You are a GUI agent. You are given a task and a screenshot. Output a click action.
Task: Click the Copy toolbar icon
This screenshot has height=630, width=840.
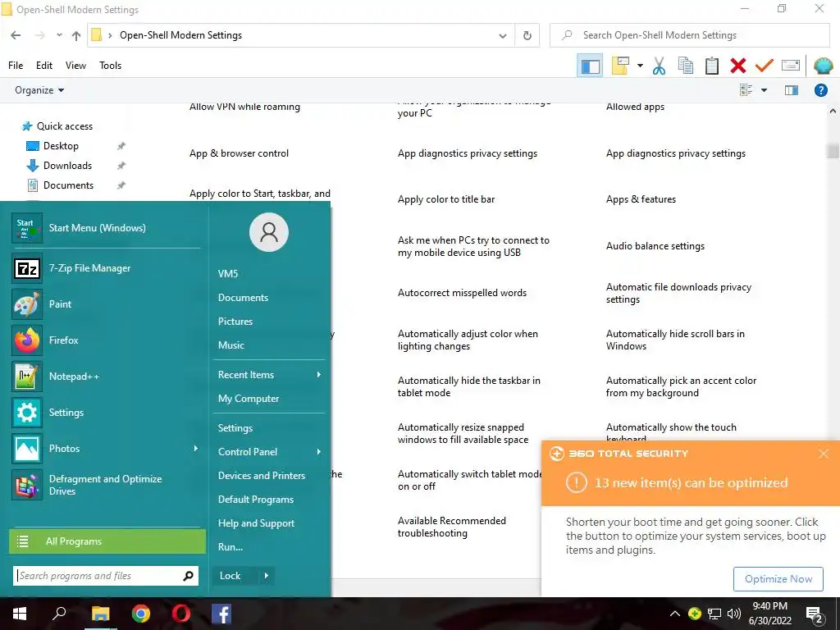click(x=685, y=66)
